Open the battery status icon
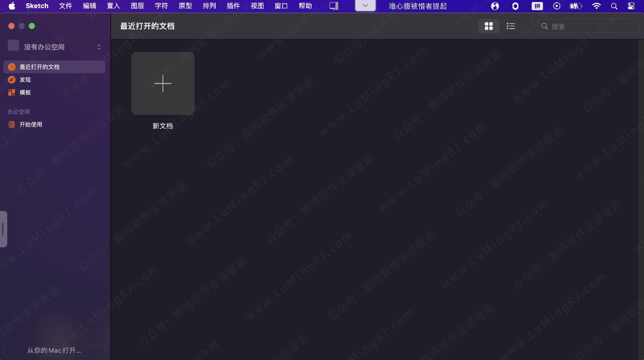The width and height of the screenshot is (644, 360). tap(575, 6)
